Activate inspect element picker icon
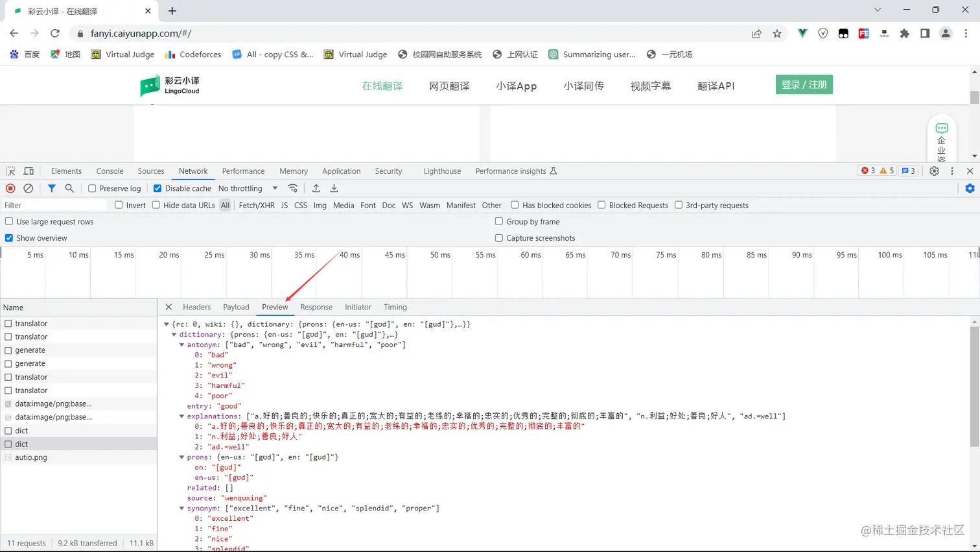Viewport: 980px width, 552px height. (x=10, y=171)
